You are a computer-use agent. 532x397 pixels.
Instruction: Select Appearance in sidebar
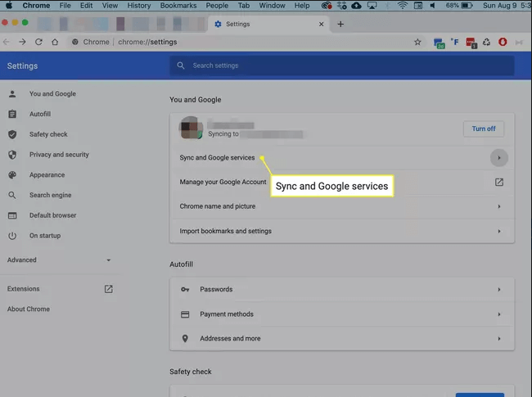[47, 175]
